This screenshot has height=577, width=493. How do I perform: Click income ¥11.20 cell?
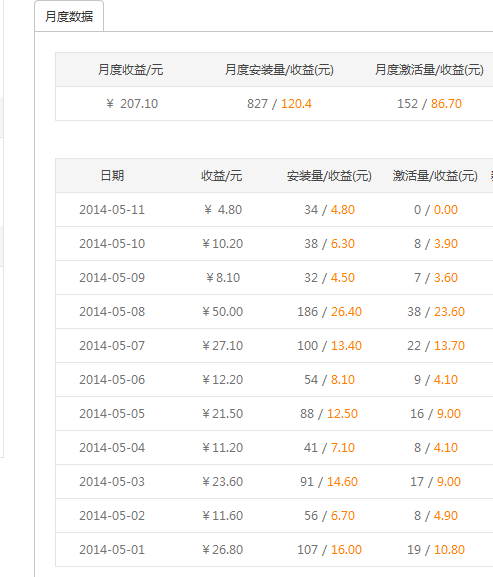point(223,448)
